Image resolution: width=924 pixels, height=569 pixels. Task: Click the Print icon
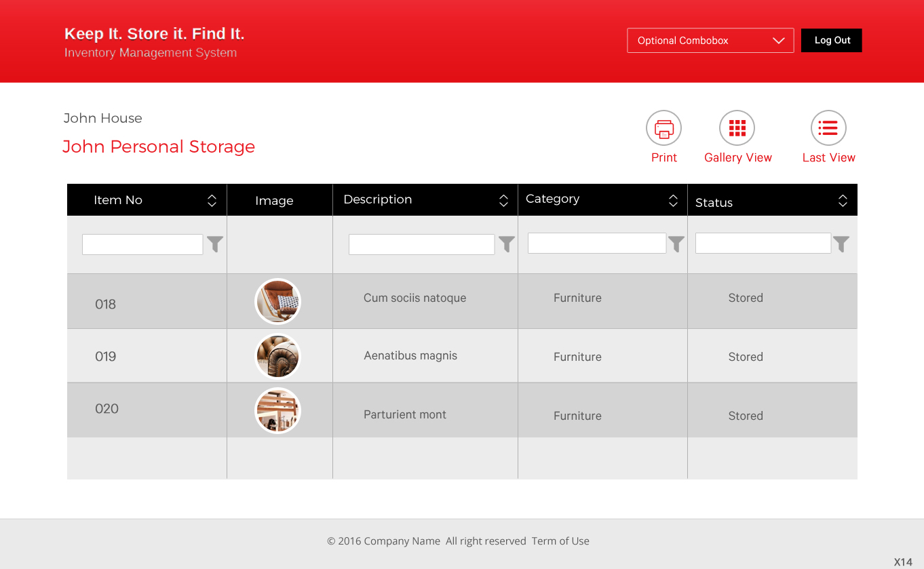(x=663, y=128)
